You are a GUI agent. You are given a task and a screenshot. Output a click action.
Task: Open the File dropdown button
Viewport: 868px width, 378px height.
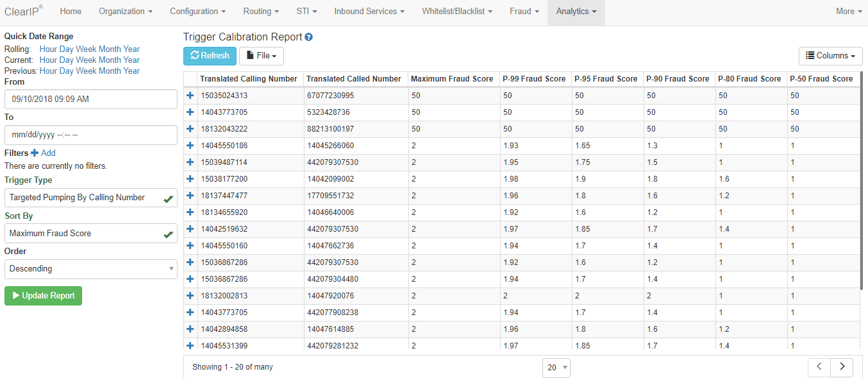point(262,56)
